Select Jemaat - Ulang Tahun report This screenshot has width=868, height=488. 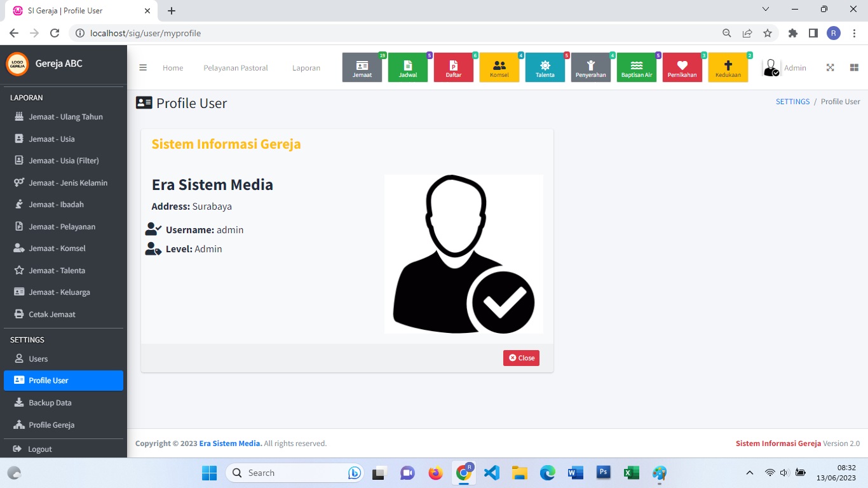[x=65, y=117]
